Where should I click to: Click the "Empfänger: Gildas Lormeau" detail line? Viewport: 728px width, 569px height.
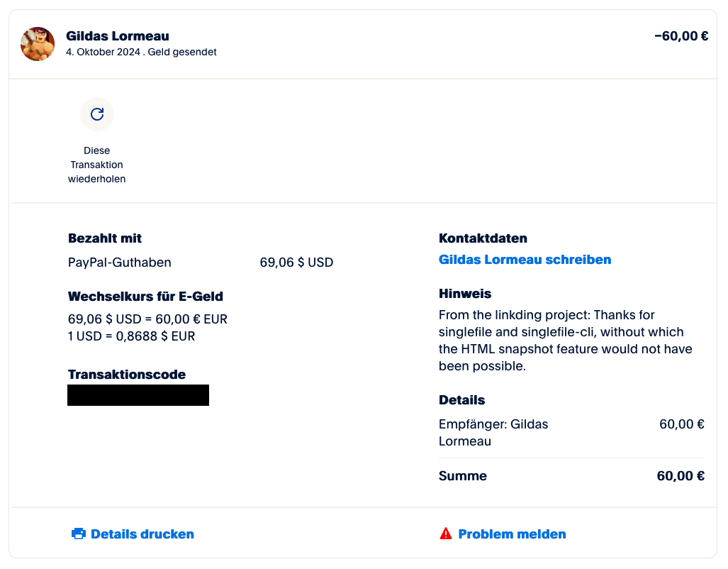[493, 433]
